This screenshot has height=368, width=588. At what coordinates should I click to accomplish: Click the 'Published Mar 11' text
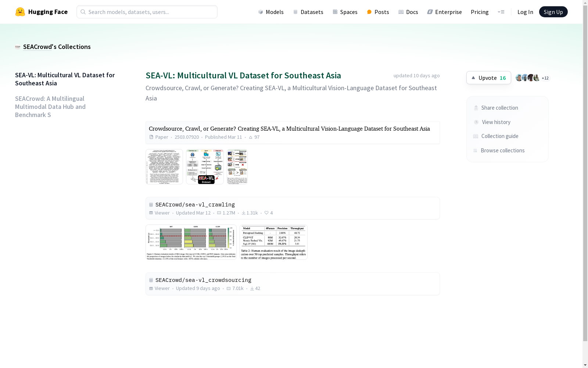(x=223, y=137)
